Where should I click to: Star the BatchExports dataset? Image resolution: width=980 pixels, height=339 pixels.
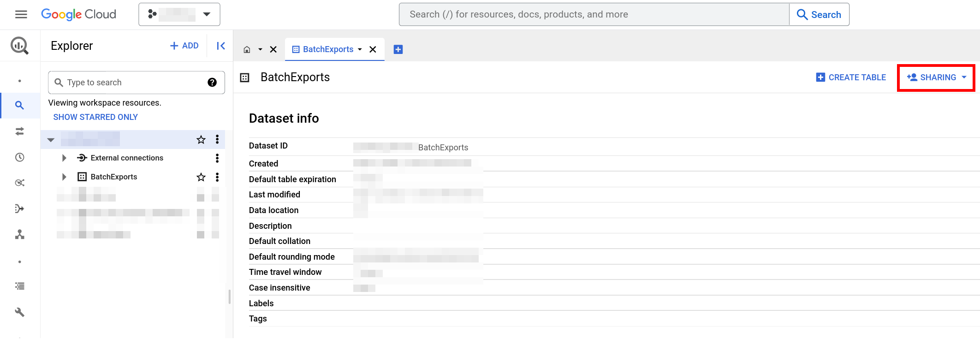point(201,177)
